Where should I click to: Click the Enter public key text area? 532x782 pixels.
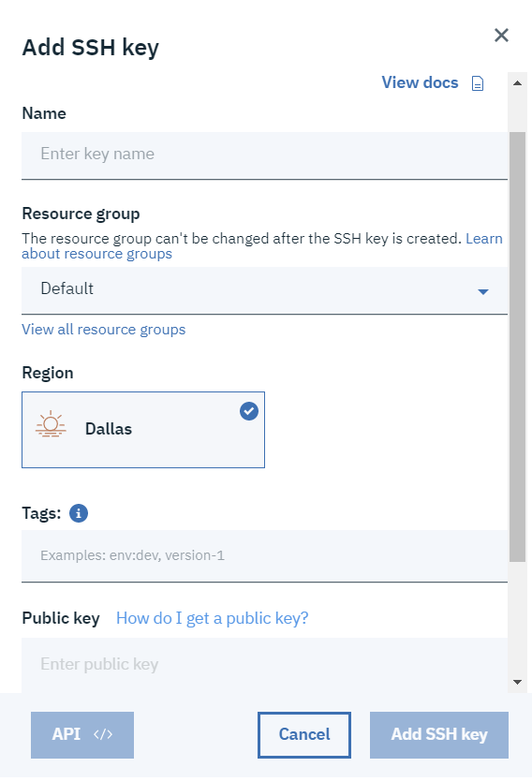coord(264,665)
